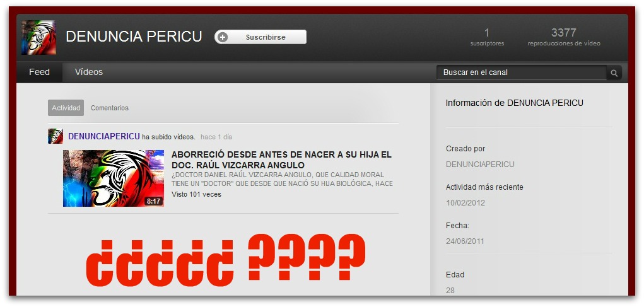
Task: Open the video thumbnail in the feed
Action: [x=114, y=178]
